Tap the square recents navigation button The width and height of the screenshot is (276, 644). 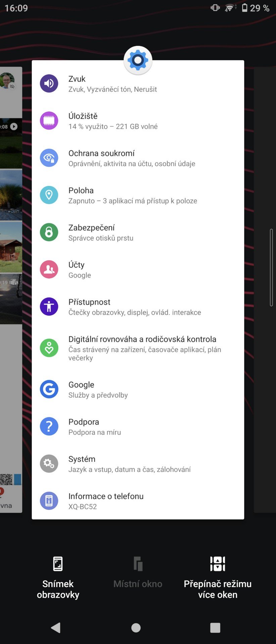(x=215, y=628)
